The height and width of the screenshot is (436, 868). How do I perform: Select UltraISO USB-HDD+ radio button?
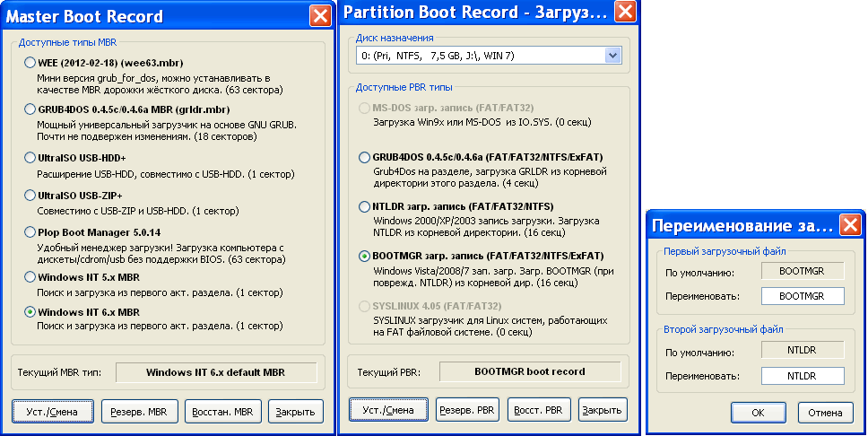(x=30, y=157)
